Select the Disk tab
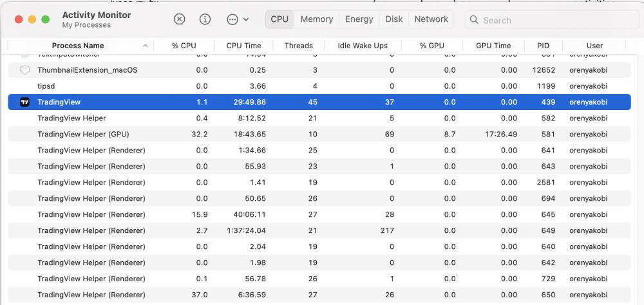The height and width of the screenshot is (305, 644). tap(394, 19)
